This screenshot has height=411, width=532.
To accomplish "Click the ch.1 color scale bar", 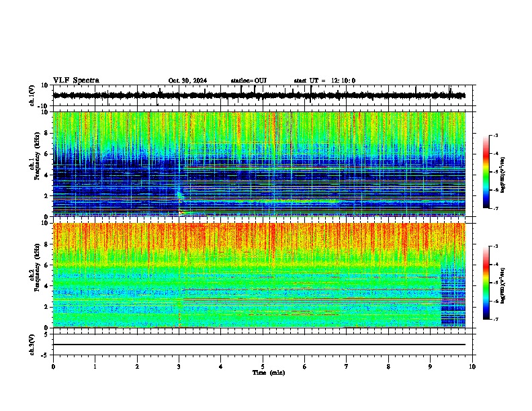I will point(486,172).
